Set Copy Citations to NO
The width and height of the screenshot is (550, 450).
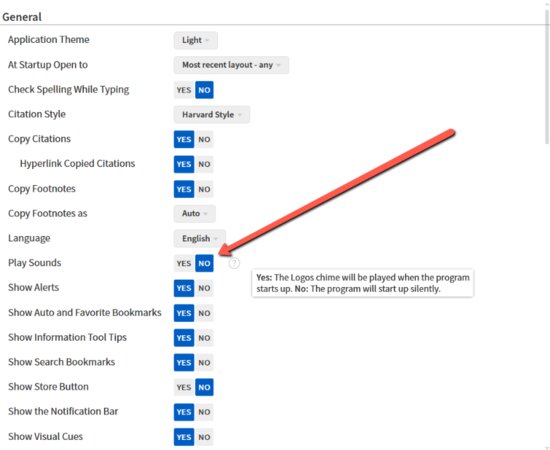click(x=204, y=140)
